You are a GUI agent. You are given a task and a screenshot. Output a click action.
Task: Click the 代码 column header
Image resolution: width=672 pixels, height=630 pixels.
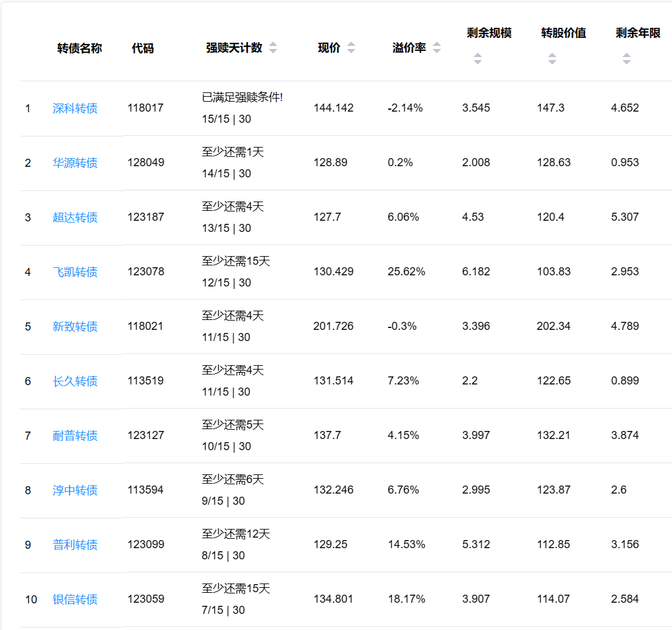(x=143, y=48)
